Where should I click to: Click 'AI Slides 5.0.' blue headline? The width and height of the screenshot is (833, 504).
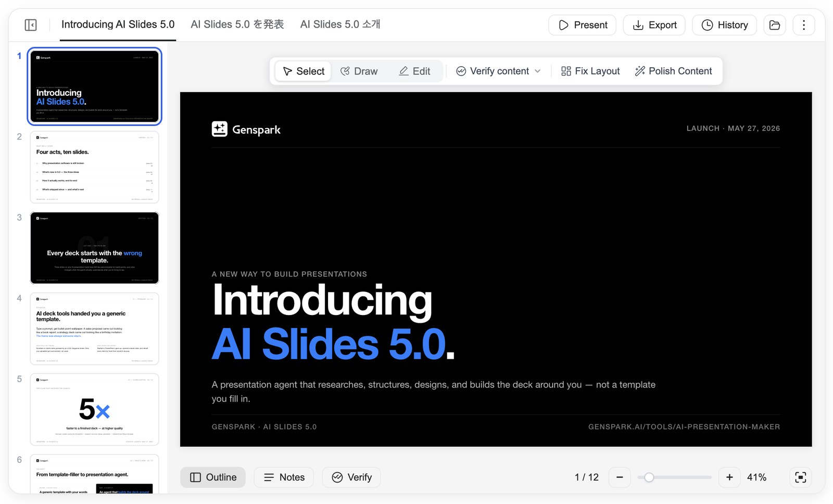pyautogui.click(x=333, y=344)
